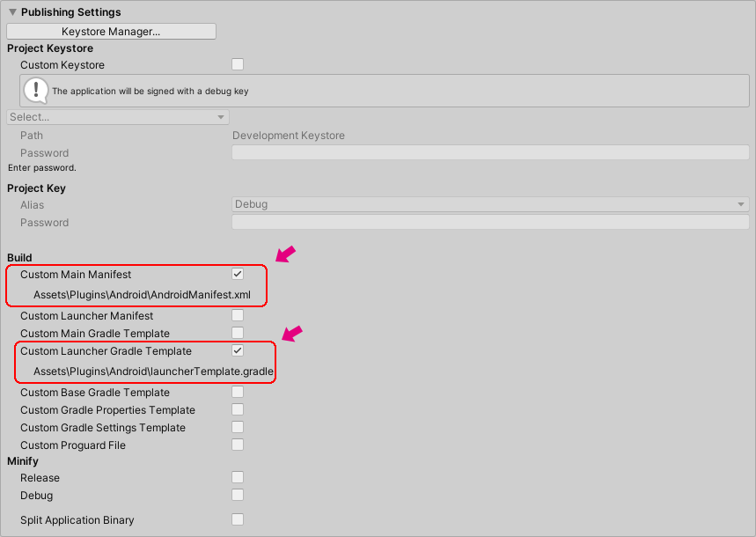Enable Custom Proguard File
Viewport: 756px width, 537px height.
(x=238, y=445)
